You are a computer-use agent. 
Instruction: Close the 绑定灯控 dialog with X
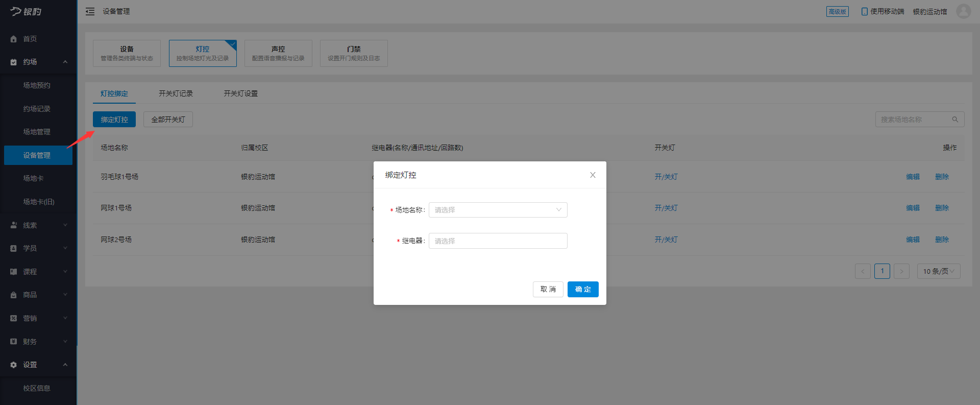pyautogui.click(x=593, y=175)
